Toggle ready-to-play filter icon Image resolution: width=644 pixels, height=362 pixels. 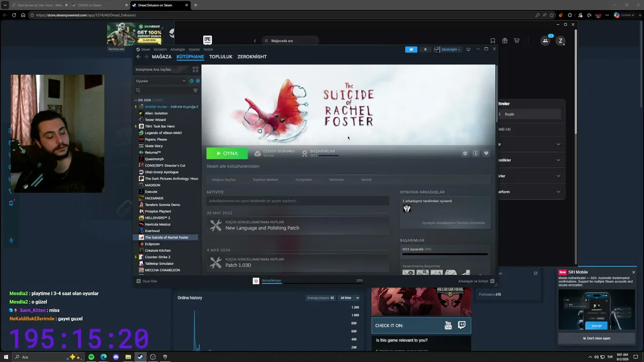point(198,81)
